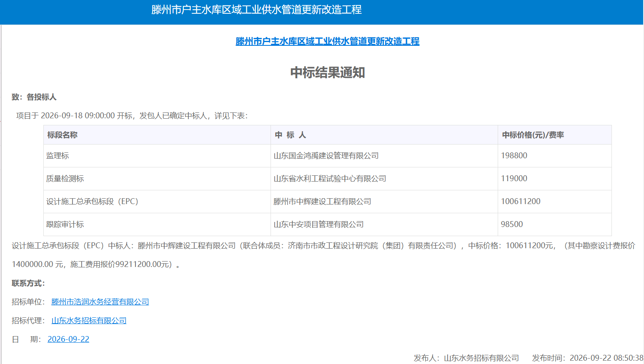Image resolution: width=644 pixels, height=364 pixels.
Task: Select the price value 119000
Action: coord(514,179)
